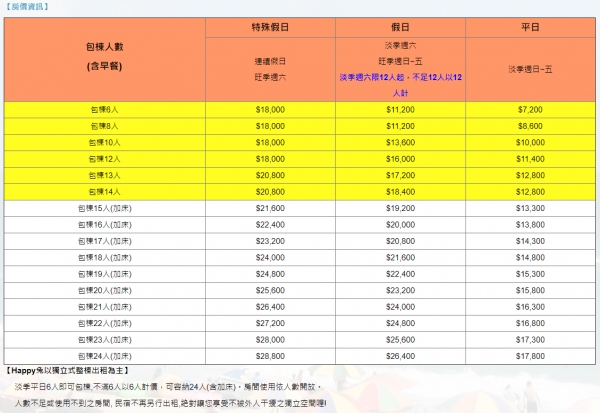Select the 包棟6人 row label
The width and height of the screenshot is (600, 413).
(105, 107)
